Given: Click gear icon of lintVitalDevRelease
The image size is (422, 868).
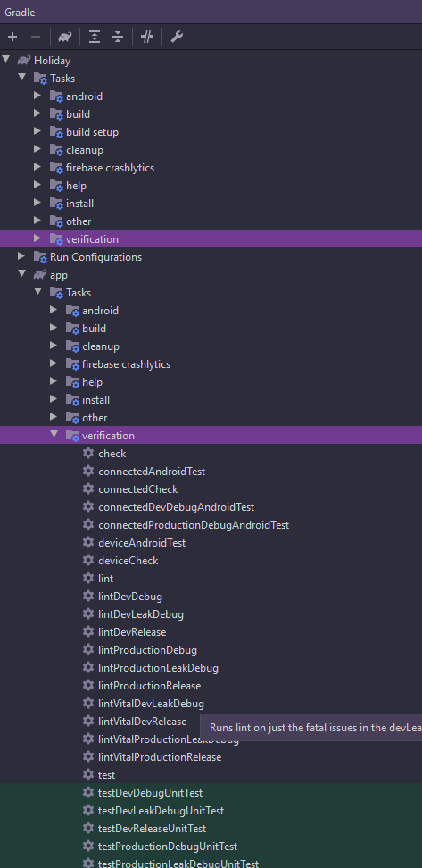Looking at the screenshot, I should (x=88, y=721).
